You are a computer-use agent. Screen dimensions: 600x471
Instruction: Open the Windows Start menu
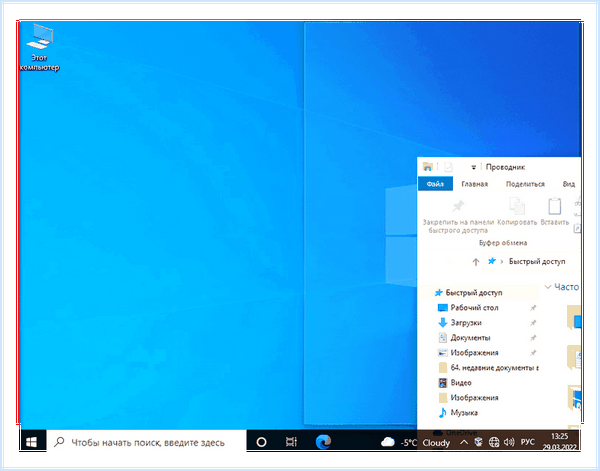33,442
